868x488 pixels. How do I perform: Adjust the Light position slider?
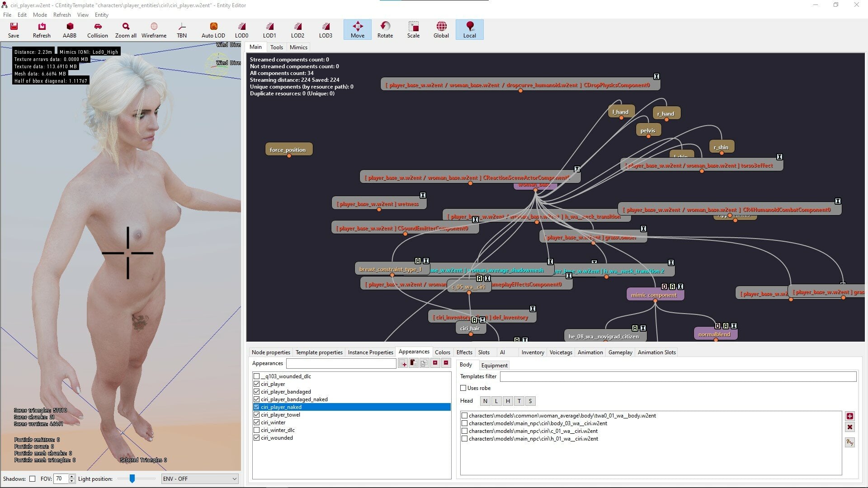[x=132, y=479]
